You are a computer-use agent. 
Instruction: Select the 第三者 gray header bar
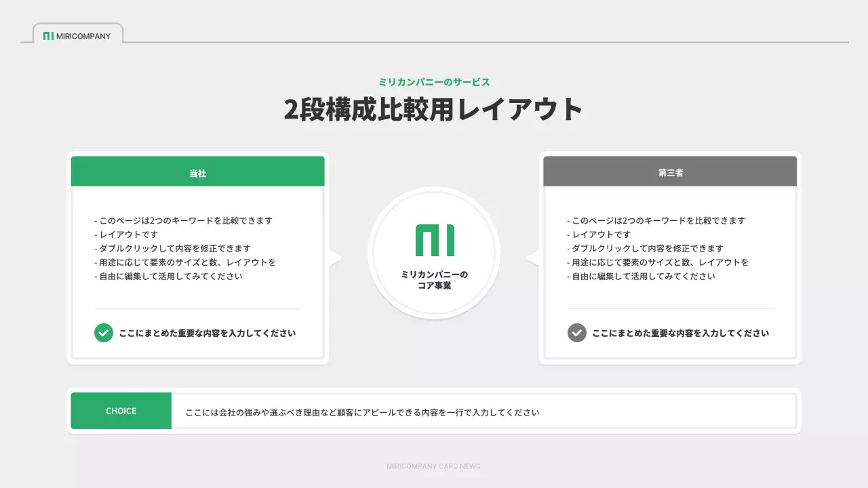670,172
